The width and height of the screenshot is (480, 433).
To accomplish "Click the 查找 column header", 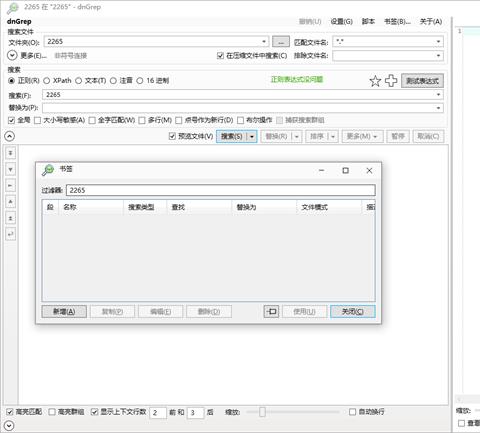I will pos(199,207).
